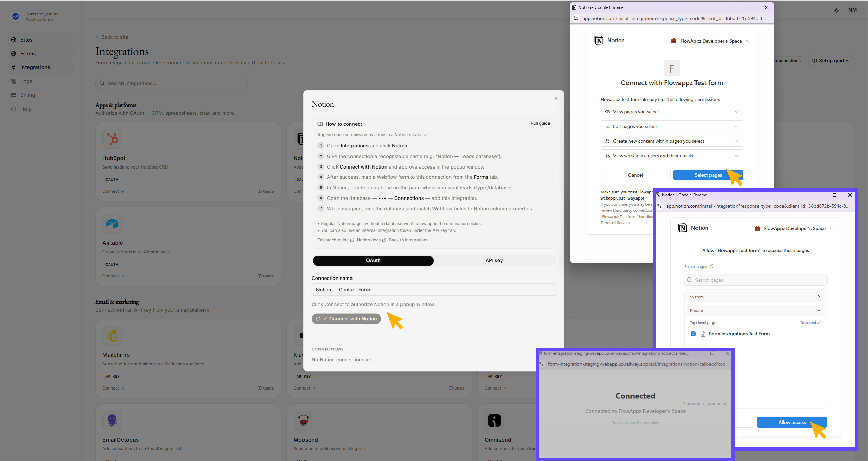Click the How to connect book icon

(x=320, y=124)
